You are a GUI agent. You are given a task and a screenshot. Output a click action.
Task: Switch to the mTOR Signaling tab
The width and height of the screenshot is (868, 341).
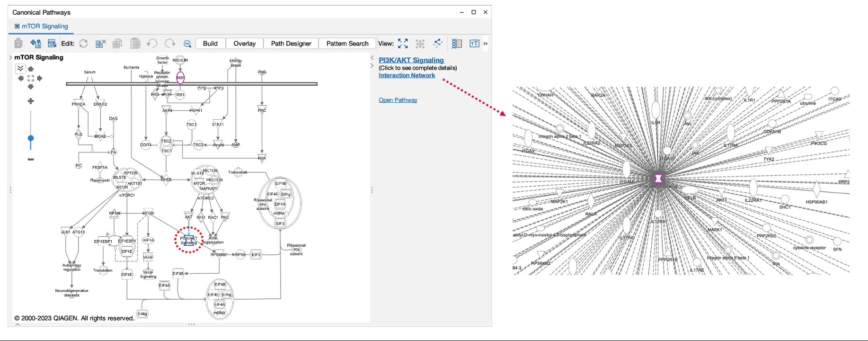point(44,27)
